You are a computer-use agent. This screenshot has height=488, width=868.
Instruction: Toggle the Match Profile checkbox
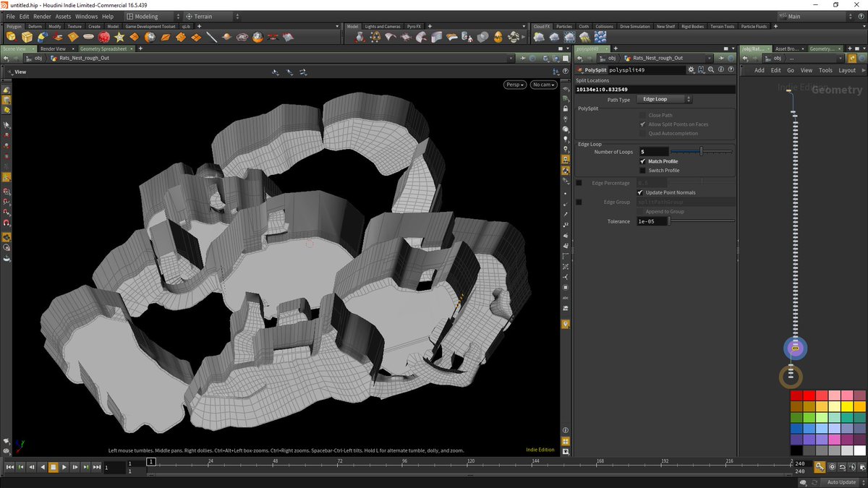click(x=642, y=161)
